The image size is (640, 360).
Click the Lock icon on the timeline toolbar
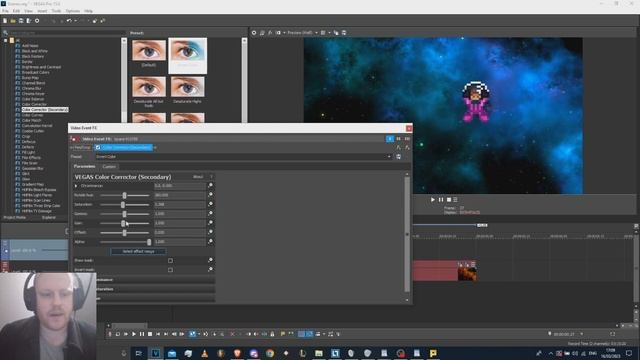pyautogui.click(x=272, y=334)
